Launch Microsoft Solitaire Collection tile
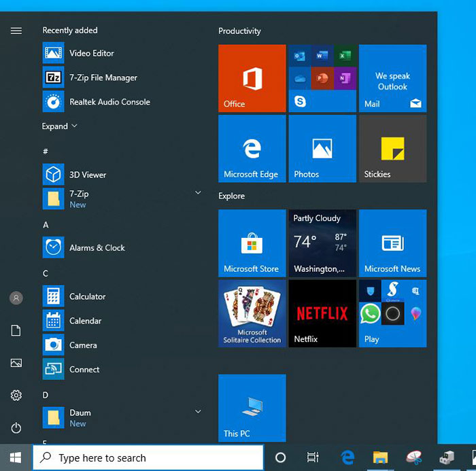The height and width of the screenshot is (471, 476). (252, 313)
